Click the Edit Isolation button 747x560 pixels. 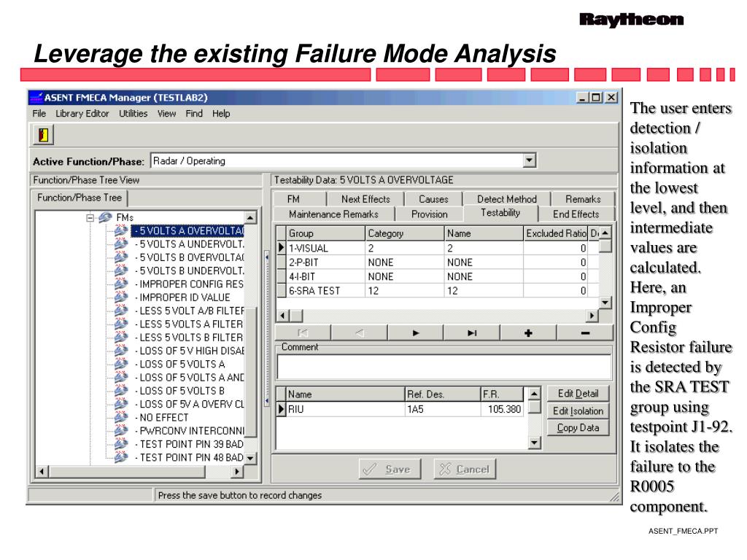point(578,411)
